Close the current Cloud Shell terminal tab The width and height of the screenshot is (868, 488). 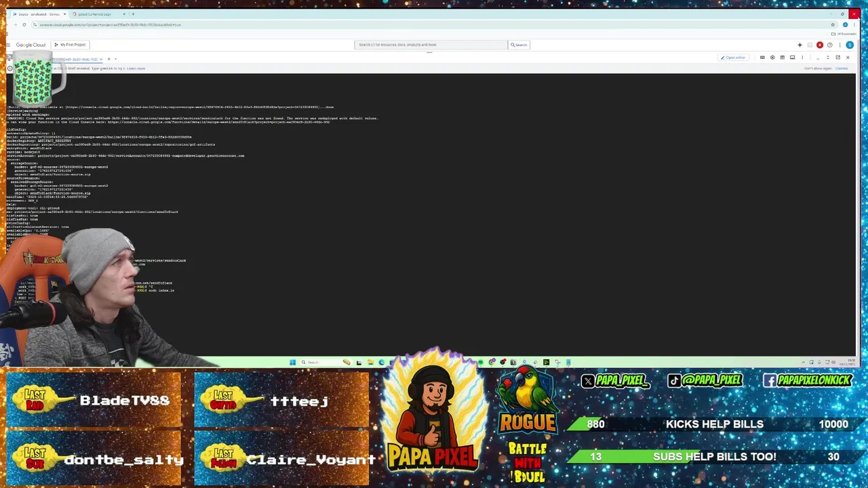tap(101, 59)
